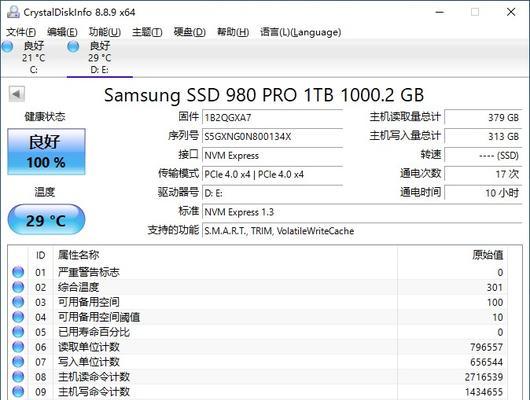This screenshot has height=400, width=530.
Task: Click the firmware field 1B2QGXA7
Action: 272,118
